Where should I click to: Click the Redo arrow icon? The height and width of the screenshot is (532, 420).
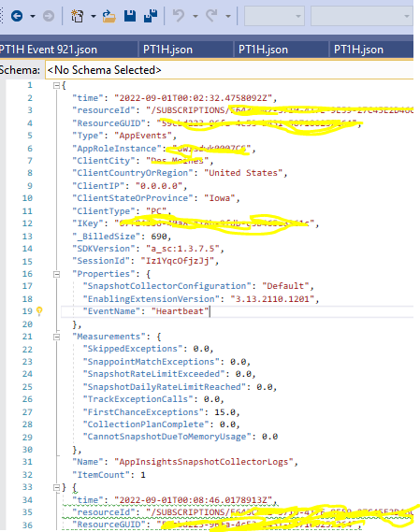coord(211,16)
